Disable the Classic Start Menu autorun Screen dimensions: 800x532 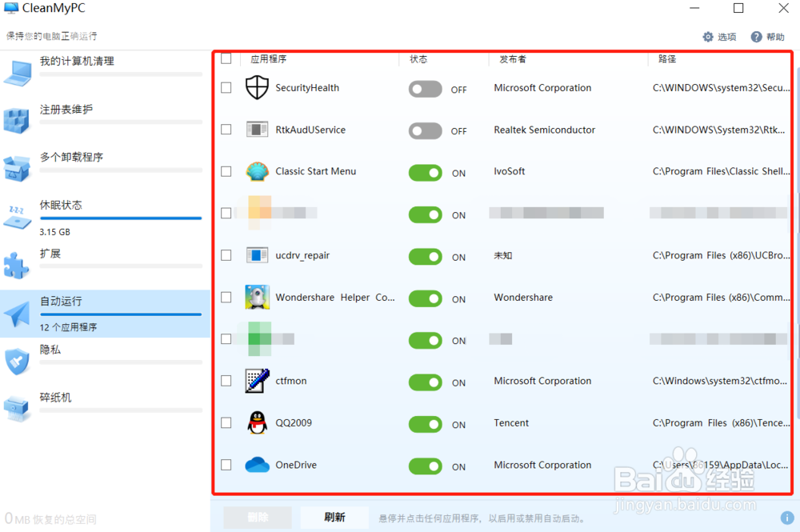425,173
